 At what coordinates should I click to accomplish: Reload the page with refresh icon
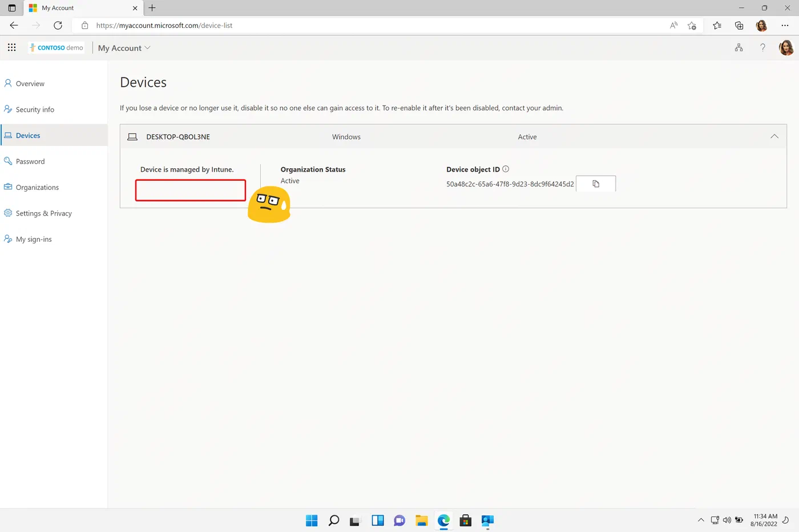point(58,25)
